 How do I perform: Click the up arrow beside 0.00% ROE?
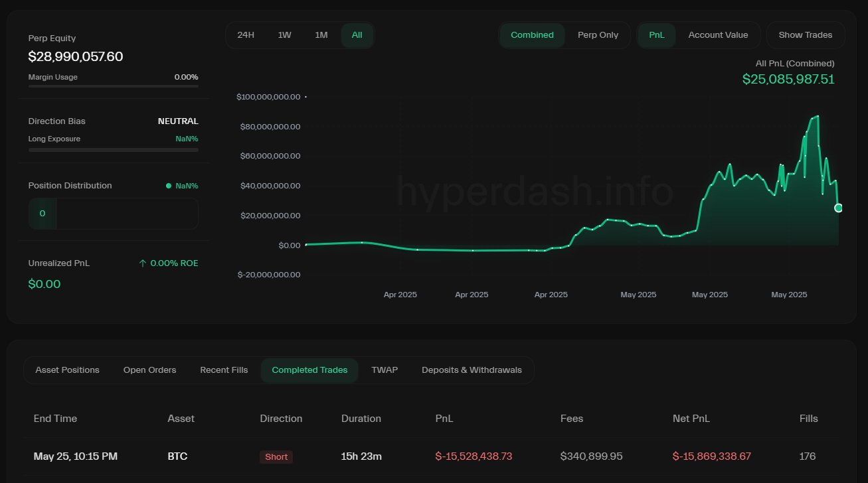[142, 263]
